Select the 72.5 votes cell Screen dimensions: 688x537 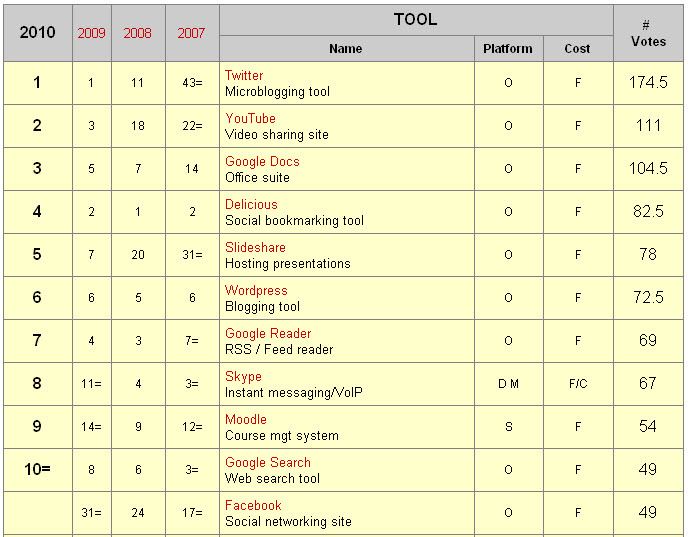(648, 297)
